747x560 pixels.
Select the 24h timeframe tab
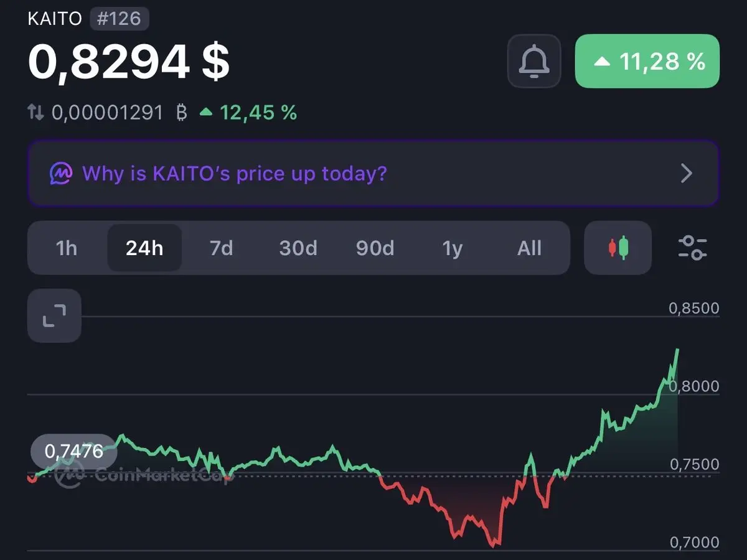click(144, 248)
